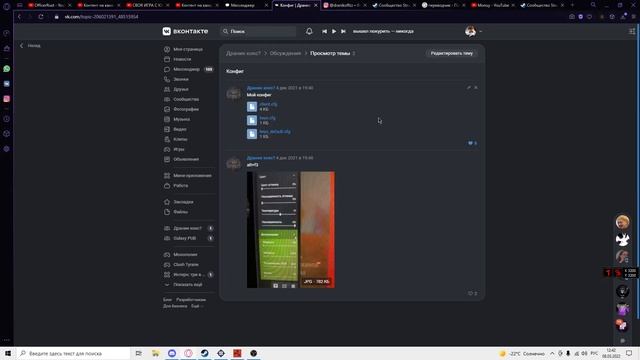Click the Windows taskbar search box
The width and height of the screenshot is (640, 360).
(73, 353)
